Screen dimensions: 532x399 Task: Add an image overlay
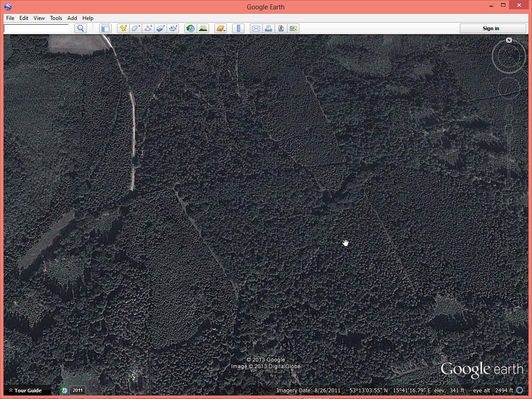[x=160, y=28]
